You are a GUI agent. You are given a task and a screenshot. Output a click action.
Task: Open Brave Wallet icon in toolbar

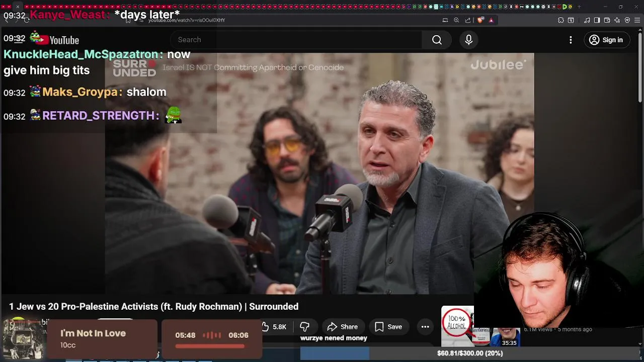coord(607,20)
